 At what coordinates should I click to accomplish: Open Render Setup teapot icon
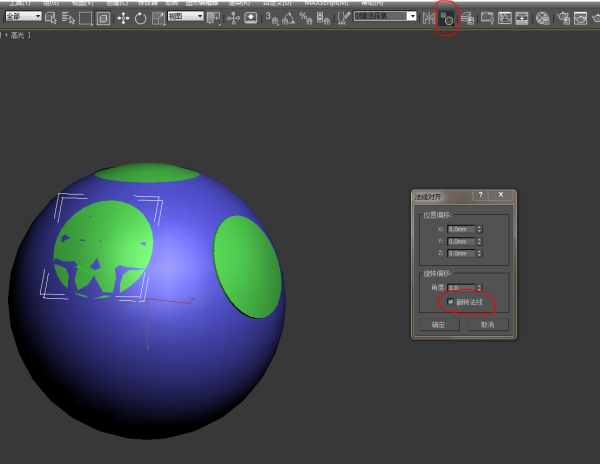[563, 18]
